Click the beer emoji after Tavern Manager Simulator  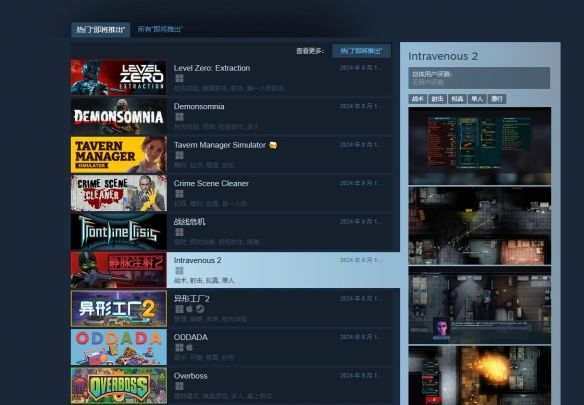tap(273, 145)
